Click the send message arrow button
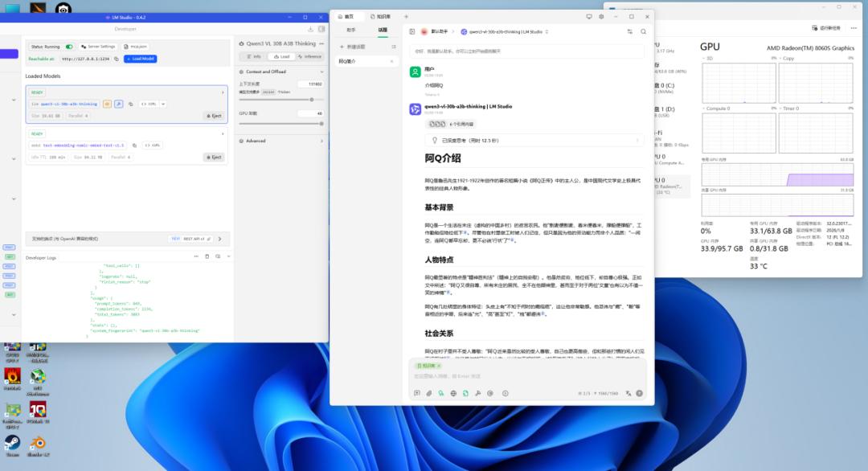Image resolution: width=868 pixels, height=471 pixels. click(x=639, y=393)
